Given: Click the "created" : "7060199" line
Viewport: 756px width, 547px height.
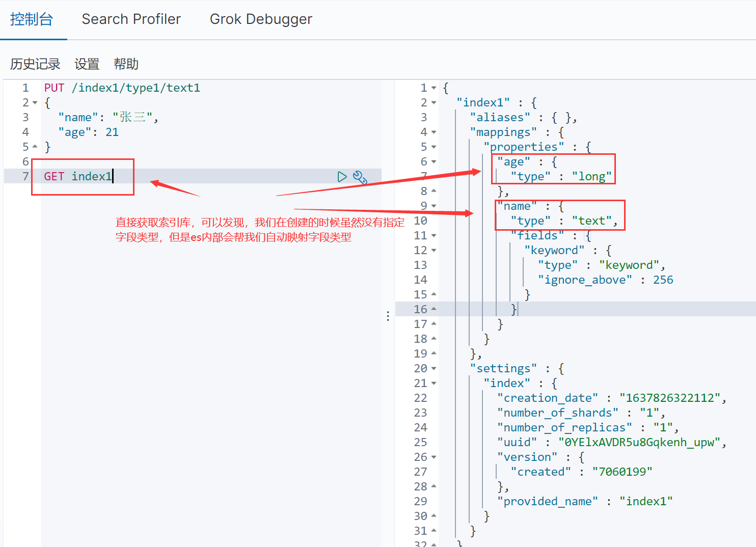Looking at the screenshot, I should point(582,472).
